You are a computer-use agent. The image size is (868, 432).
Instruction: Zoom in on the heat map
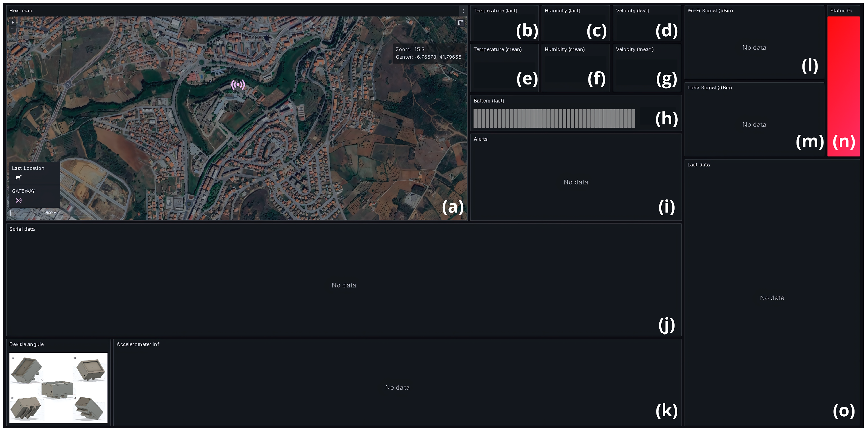(x=12, y=22)
